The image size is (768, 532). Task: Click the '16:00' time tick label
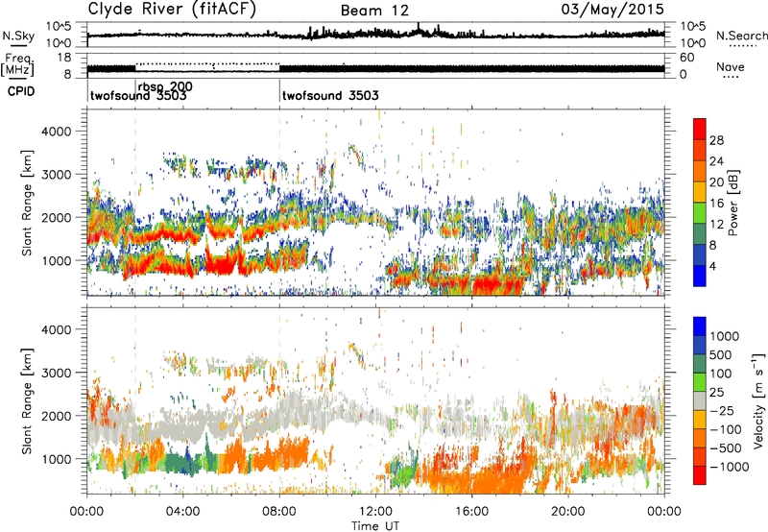tap(471, 512)
